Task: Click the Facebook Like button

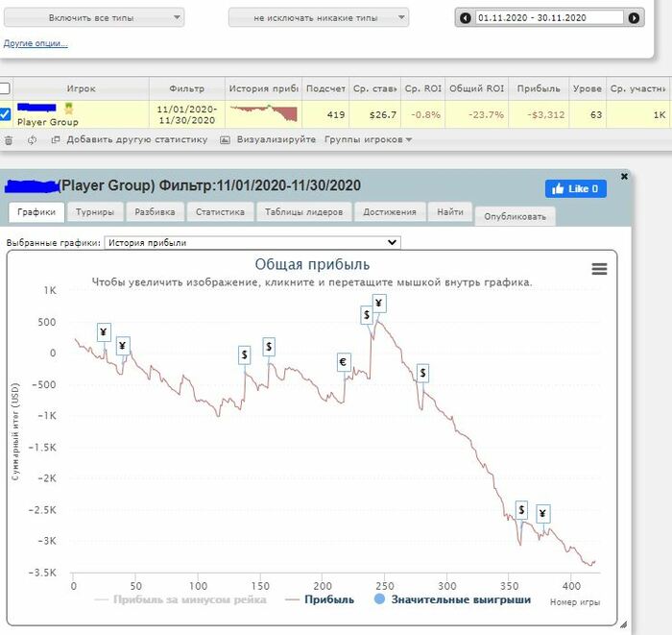Action: point(576,188)
